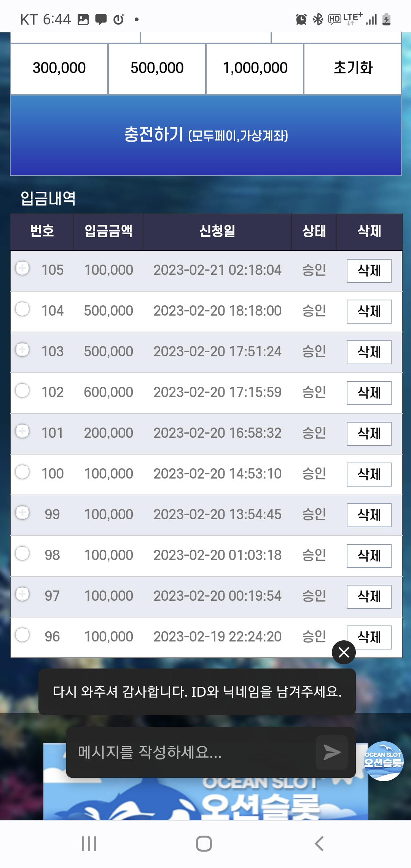This screenshot has width=411, height=868.
Task: Close the chat popup with X icon
Action: coord(344,653)
